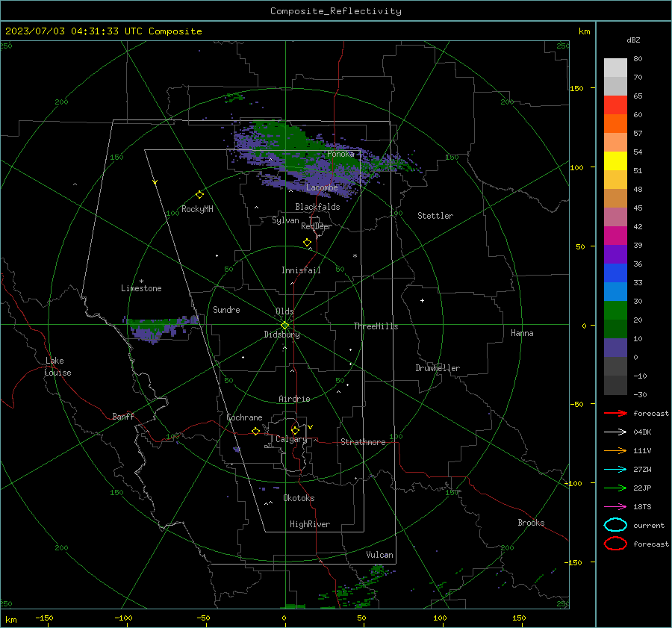Click the Banff city label
The image size is (672, 628).
click(123, 416)
